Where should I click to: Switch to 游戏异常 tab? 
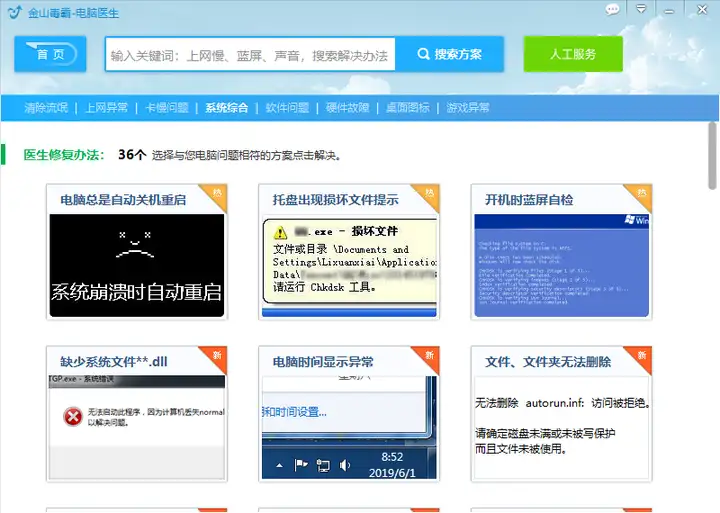coord(468,108)
